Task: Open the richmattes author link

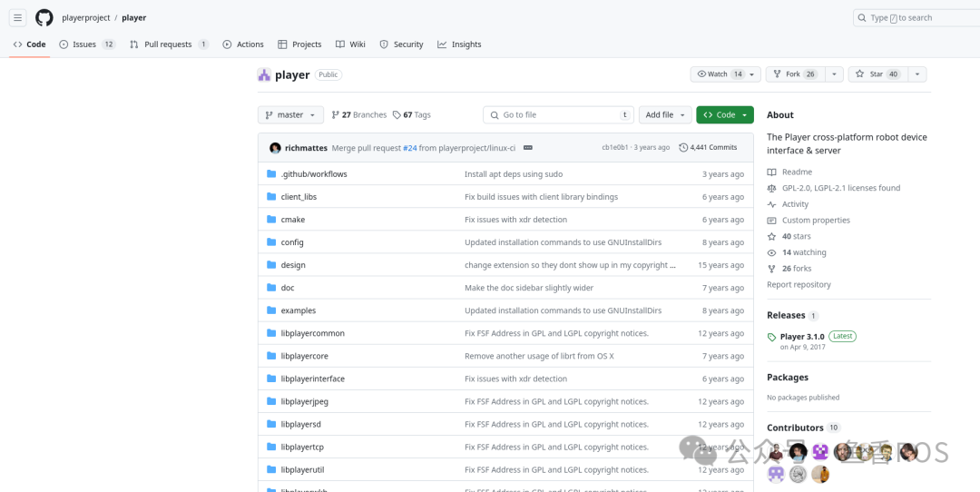Action: pyautogui.click(x=307, y=148)
